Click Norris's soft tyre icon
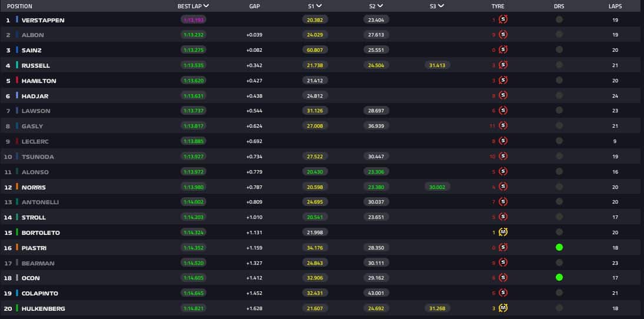 click(503, 186)
